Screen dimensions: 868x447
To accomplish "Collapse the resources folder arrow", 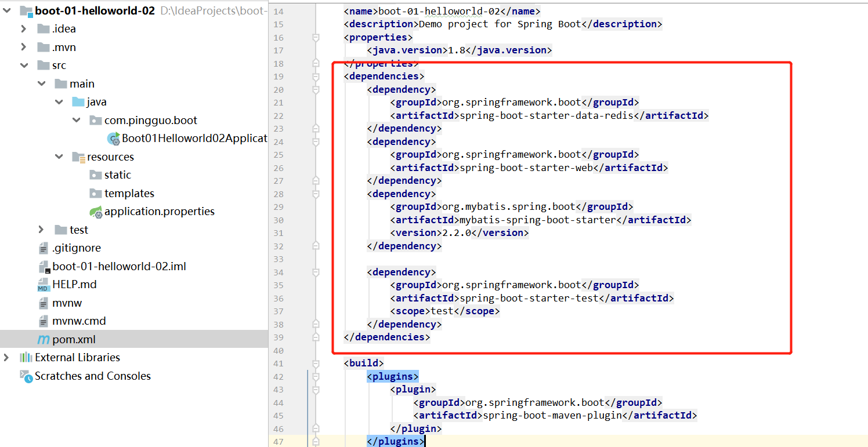I will click(x=59, y=157).
